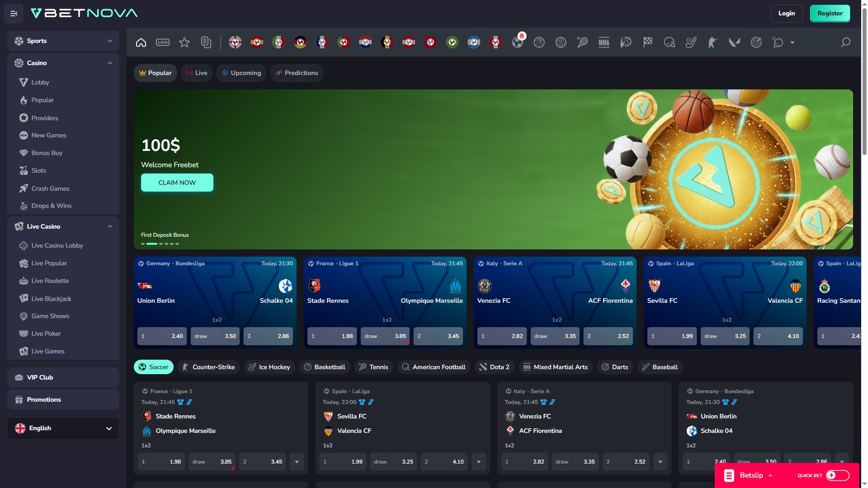Click the Login button
The width and height of the screenshot is (868, 488).
coord(787,14)
